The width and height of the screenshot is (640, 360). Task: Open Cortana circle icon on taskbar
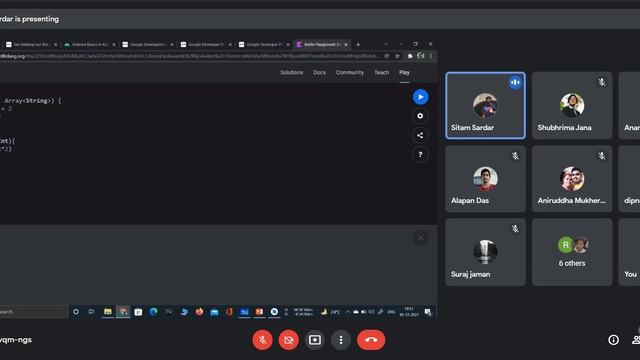(76, 312)
